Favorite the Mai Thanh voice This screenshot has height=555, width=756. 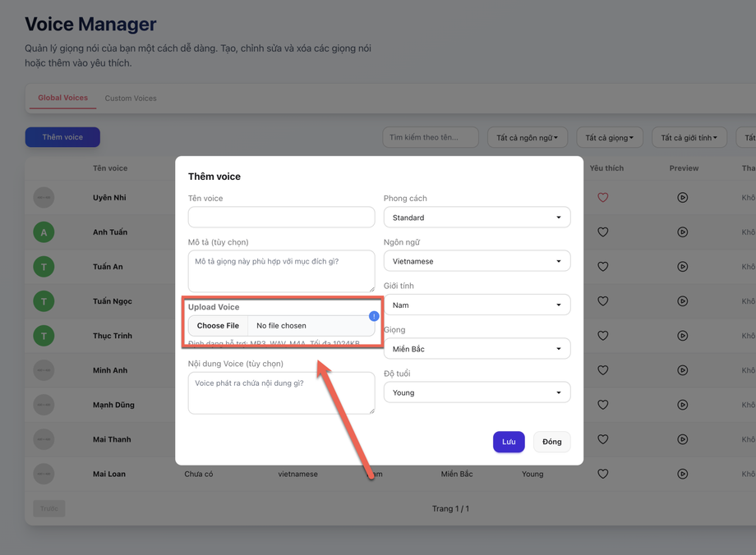[x=603, y=439]
